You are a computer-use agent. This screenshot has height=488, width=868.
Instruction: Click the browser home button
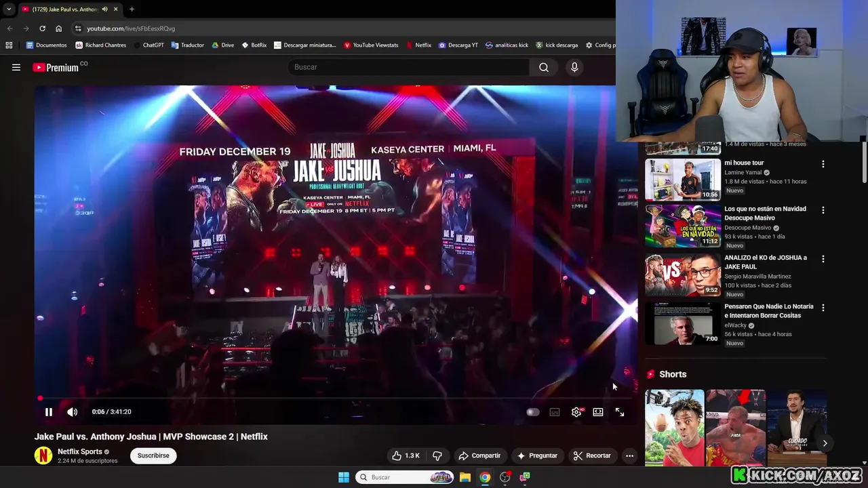tap(58, 28)
